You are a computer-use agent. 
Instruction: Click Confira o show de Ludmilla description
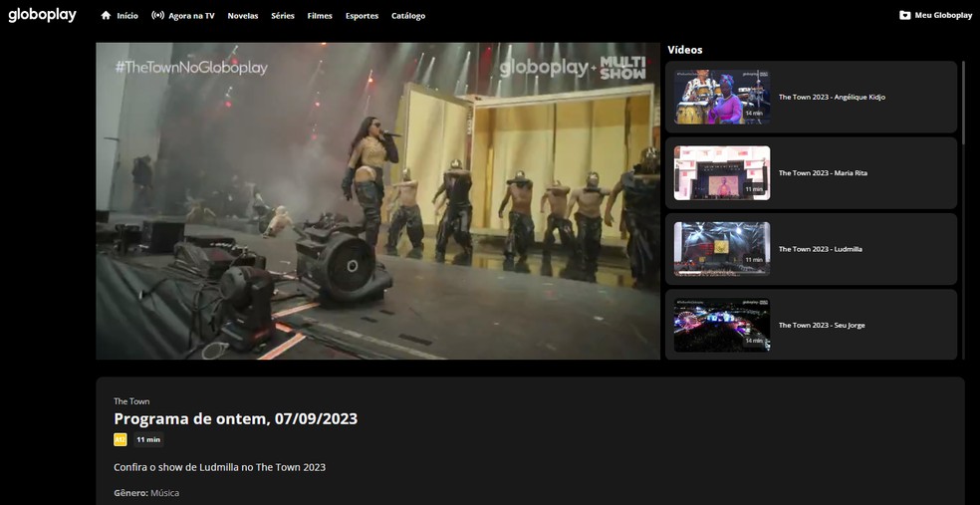coord(219,467)
